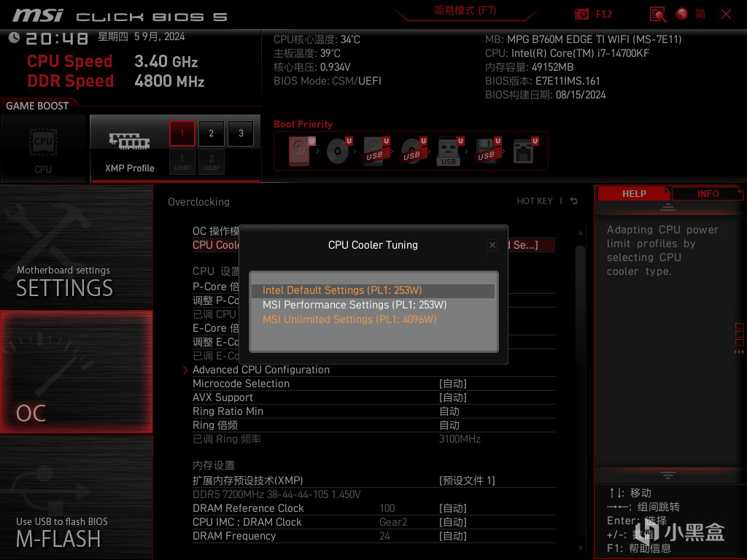747x560 pixels.
Task: Switch to EZ Mode (F7)
Action: 465,10
